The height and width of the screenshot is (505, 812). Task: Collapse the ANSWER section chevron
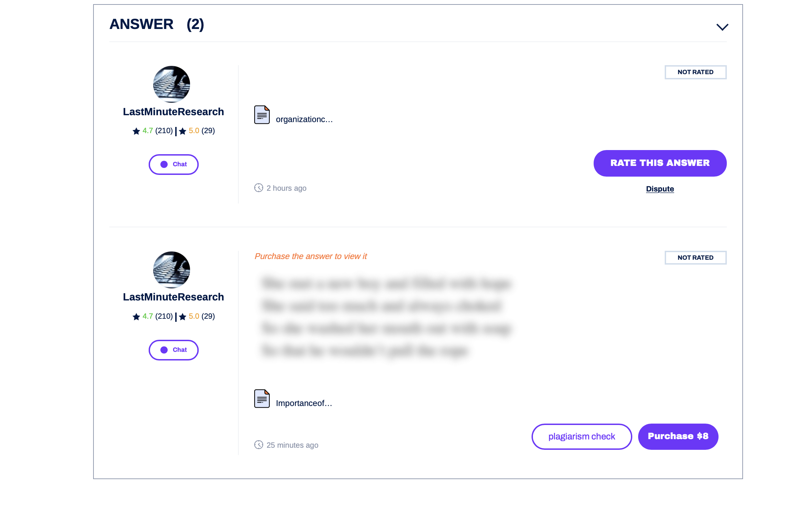(x=722, y=27)
